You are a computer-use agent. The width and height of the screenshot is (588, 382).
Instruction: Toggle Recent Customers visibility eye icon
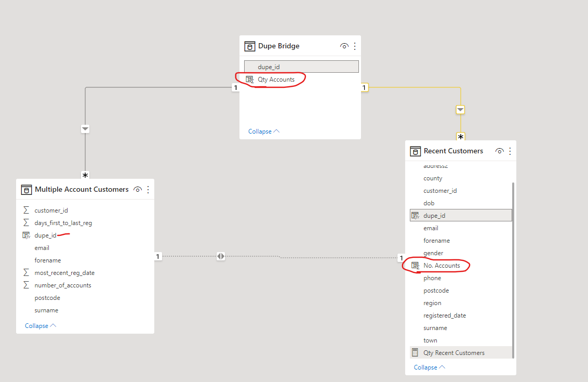[500, 151]
